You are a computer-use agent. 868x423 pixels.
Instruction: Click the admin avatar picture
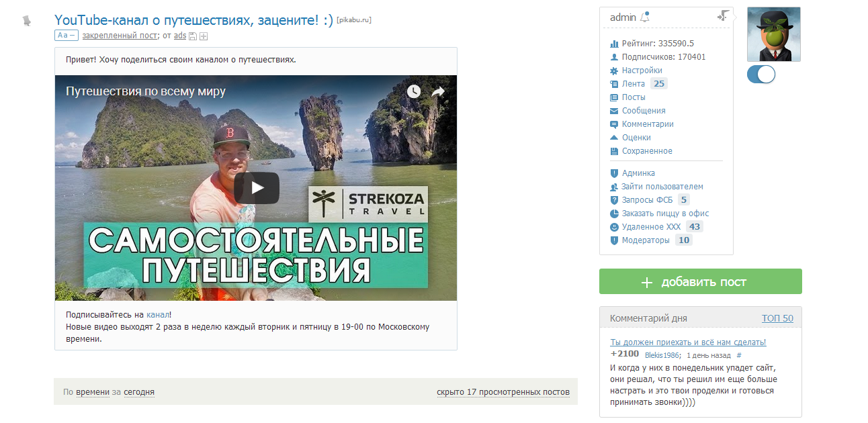pyautogui.click(x=774, y=34)
